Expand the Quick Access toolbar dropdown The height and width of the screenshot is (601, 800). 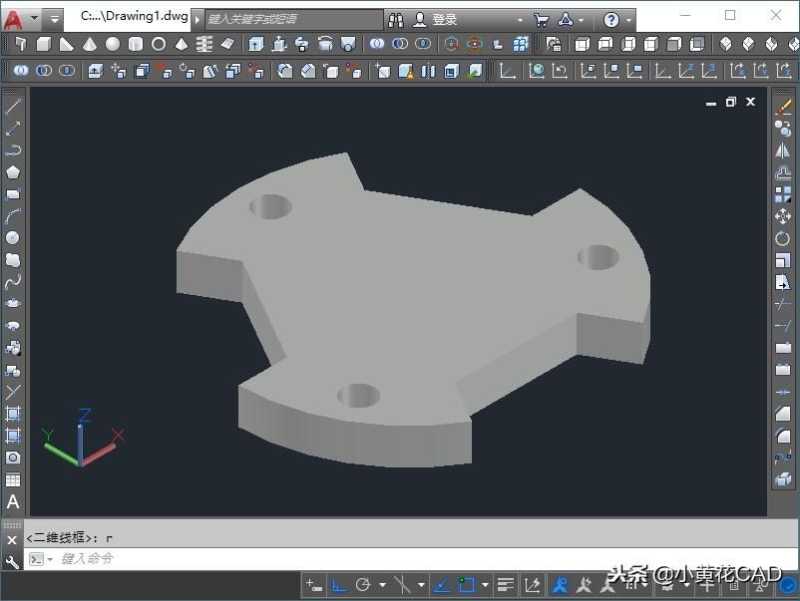coord(53,17)
